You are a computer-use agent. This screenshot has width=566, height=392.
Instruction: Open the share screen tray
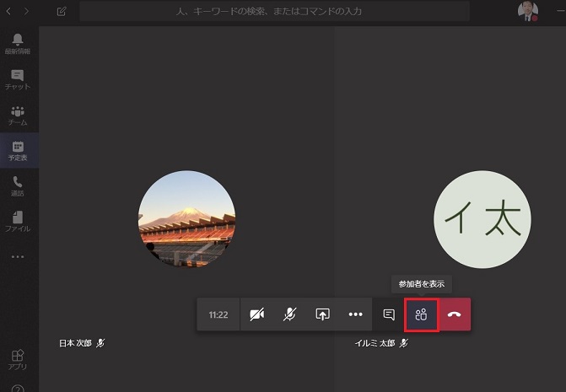point(322,314)
